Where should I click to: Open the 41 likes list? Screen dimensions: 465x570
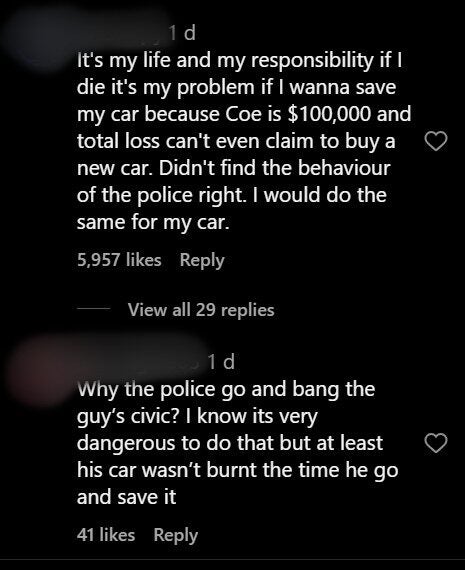[x=106, y=535]
